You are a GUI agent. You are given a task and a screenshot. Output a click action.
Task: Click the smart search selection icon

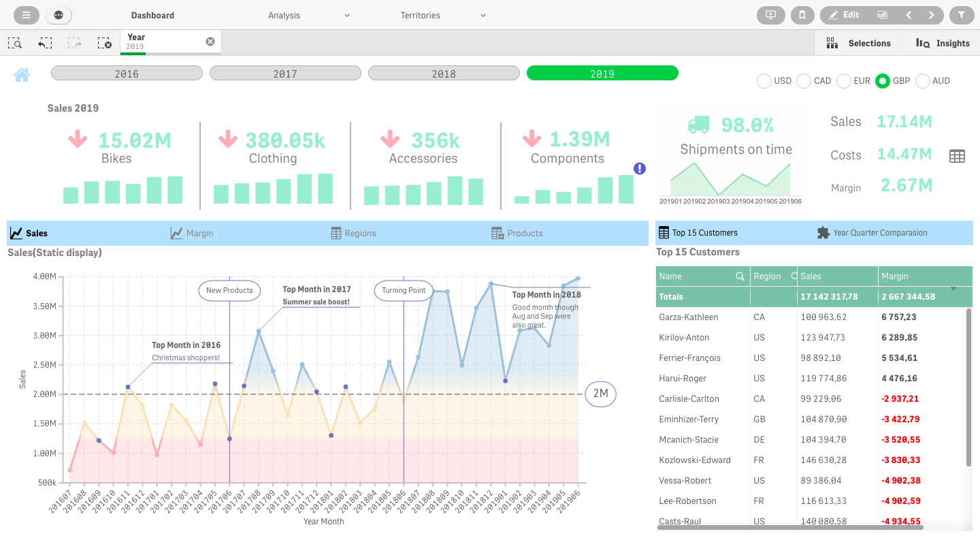pyautogui.click(x=15, y=43)
